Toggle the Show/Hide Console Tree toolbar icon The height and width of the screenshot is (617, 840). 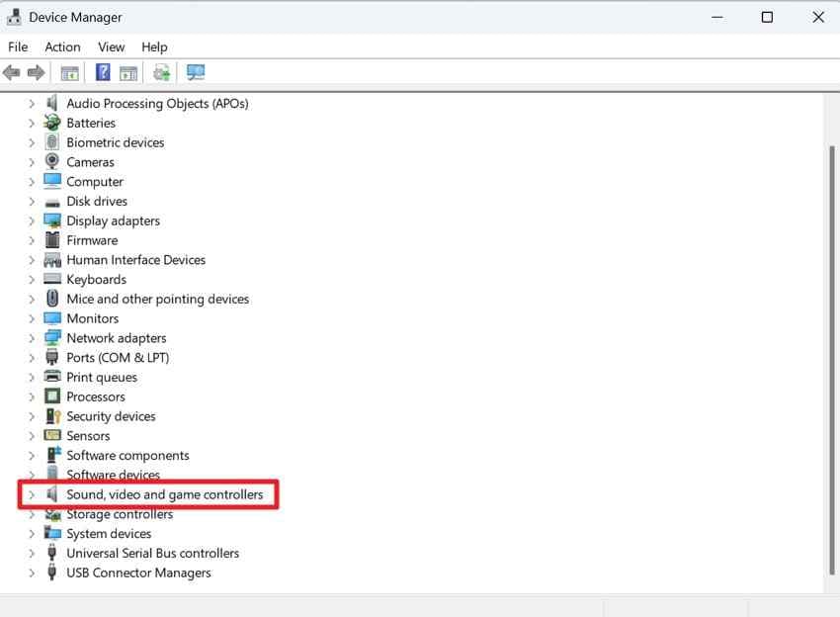tap(69, 73)
